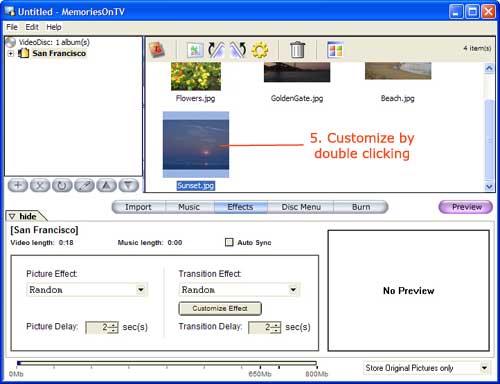
Task: Click the GoldenGate.jpg file name label
Action: pos(297,98)
